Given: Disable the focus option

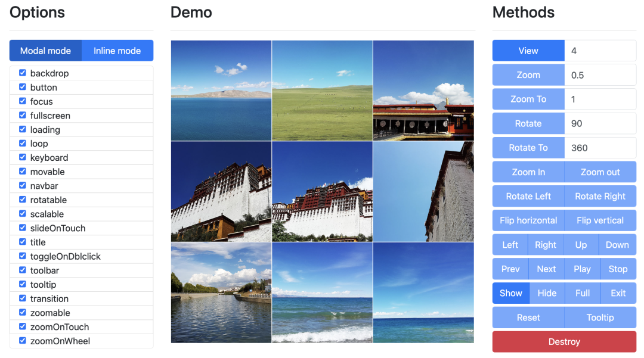Looking at the screenshot, I should pyautogui.click(x=23, y=101).
